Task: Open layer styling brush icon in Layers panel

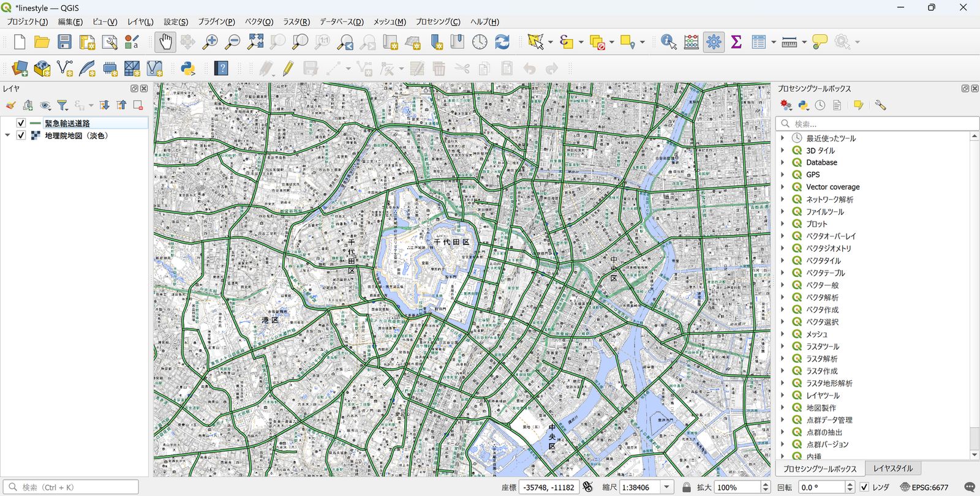Action: pos(10,105)
